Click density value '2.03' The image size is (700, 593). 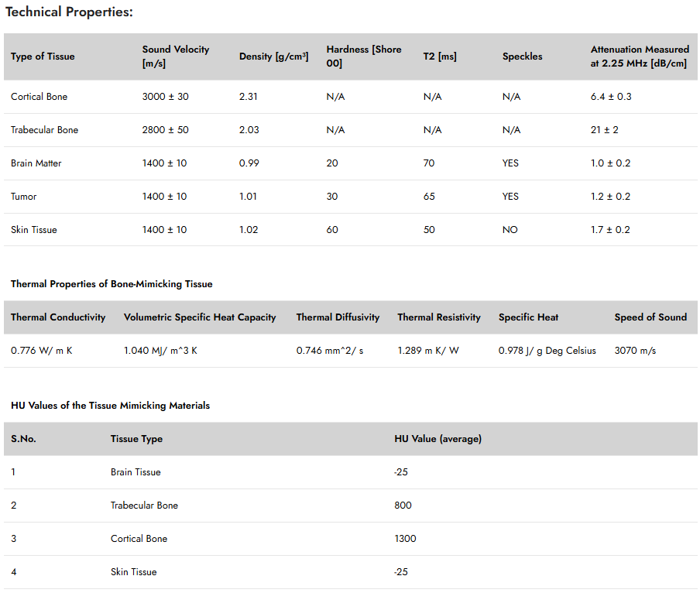point(249,130)
